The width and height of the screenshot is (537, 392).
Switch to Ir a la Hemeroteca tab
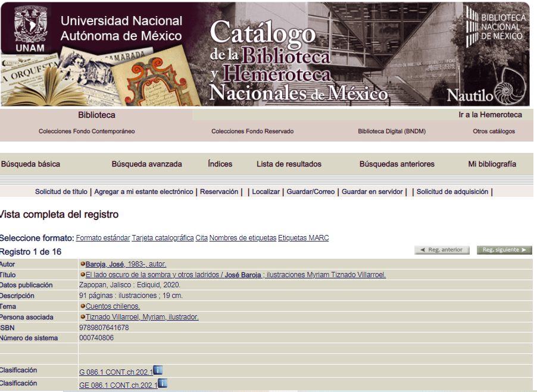(490, 115)
